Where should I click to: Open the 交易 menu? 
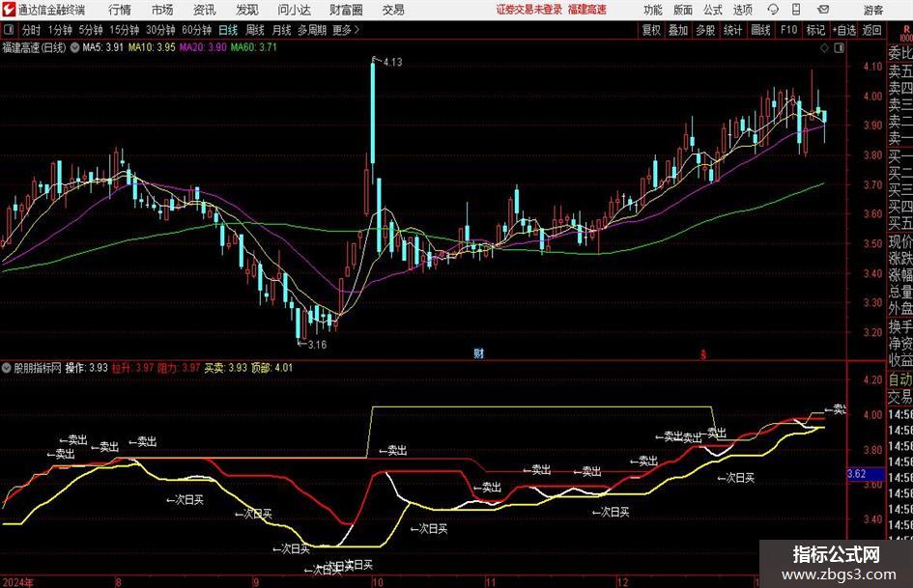(x=393, y=10)
